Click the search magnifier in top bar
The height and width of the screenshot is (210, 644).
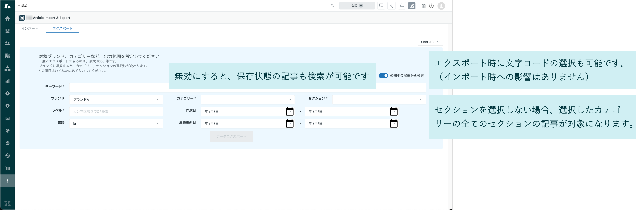[332, 5]
